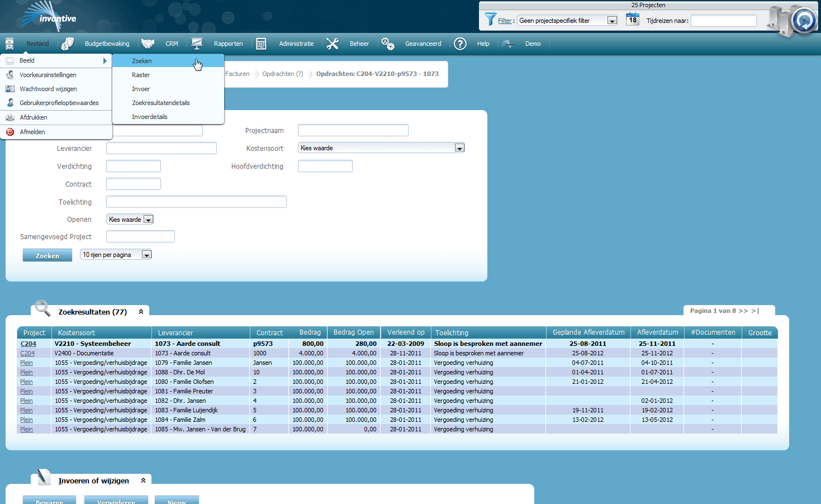Click the filter funnel icon
Screen dimensions: 821x504
pyautogui.click(x=490, y=20)
